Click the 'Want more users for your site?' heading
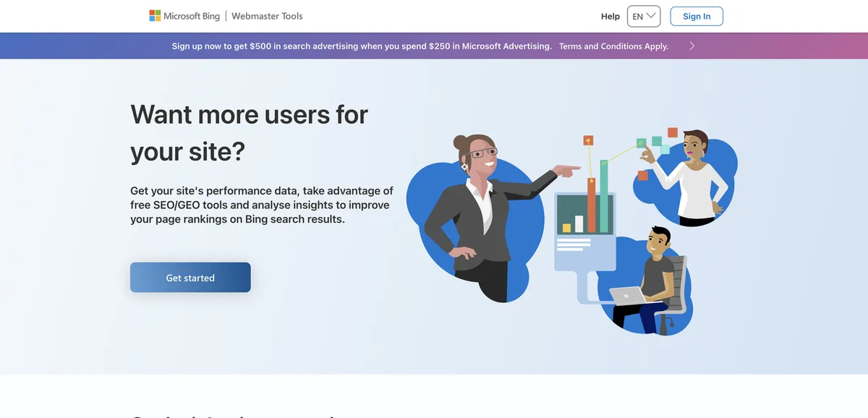 (x=250, y=133)
